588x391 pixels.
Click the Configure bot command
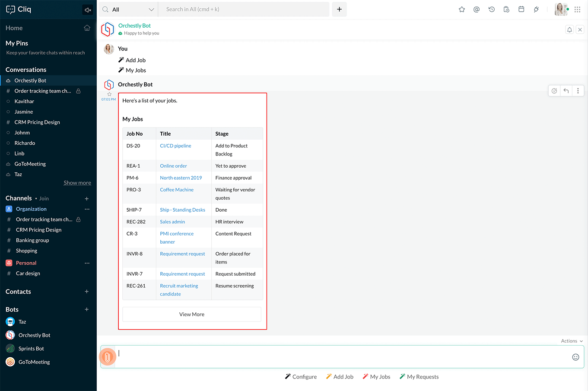[x=301, y=377]
